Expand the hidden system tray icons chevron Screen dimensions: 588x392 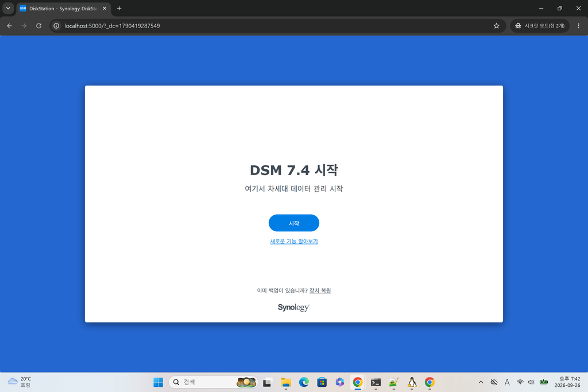coord(481,382)
